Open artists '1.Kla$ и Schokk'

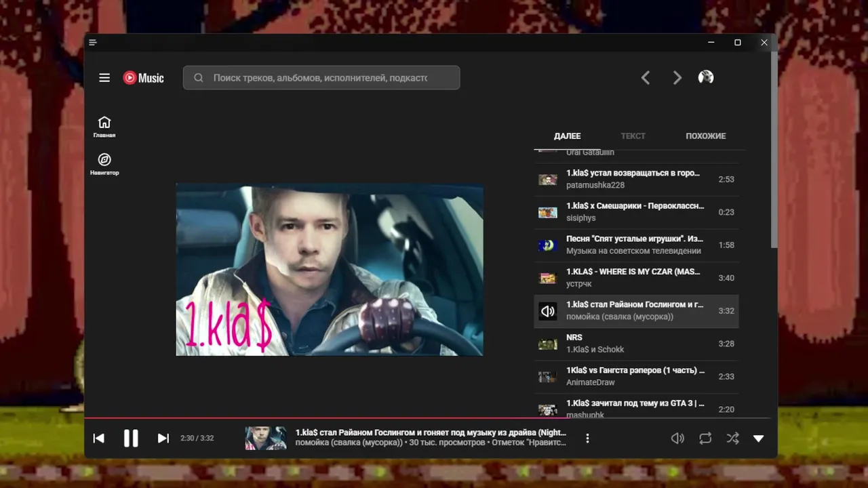click(595, 349)
